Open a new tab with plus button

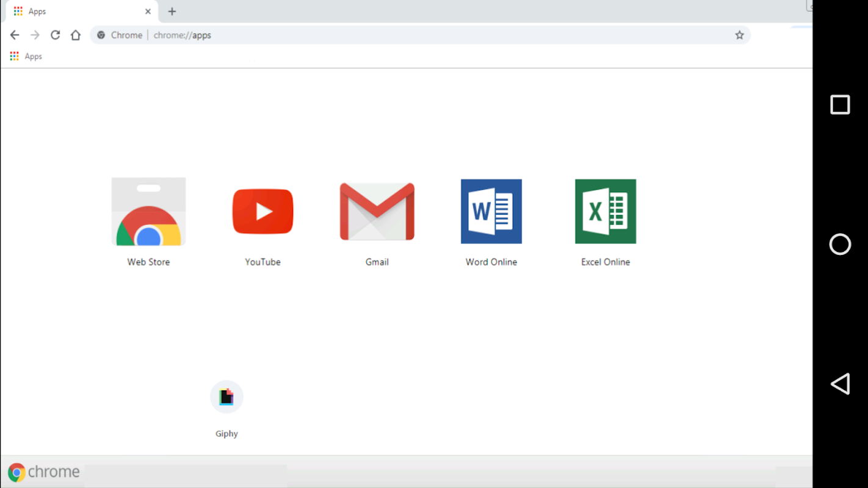(172, 12)
